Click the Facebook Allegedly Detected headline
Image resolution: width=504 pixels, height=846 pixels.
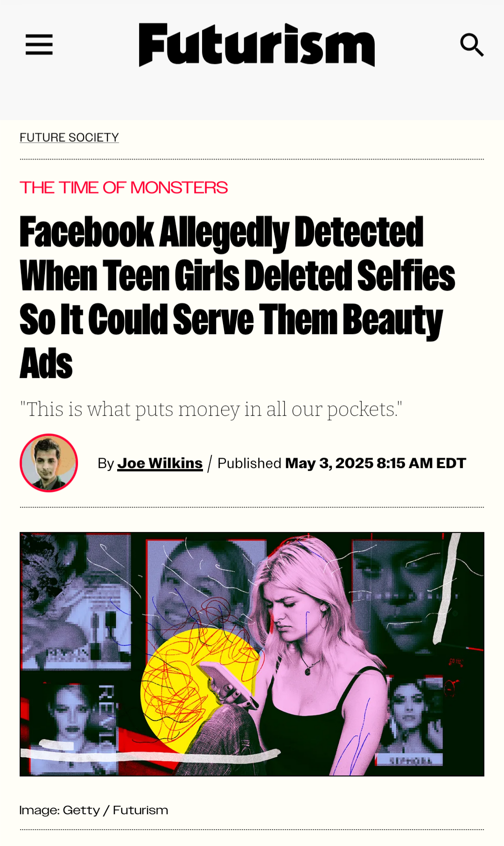tap(237, 297)
